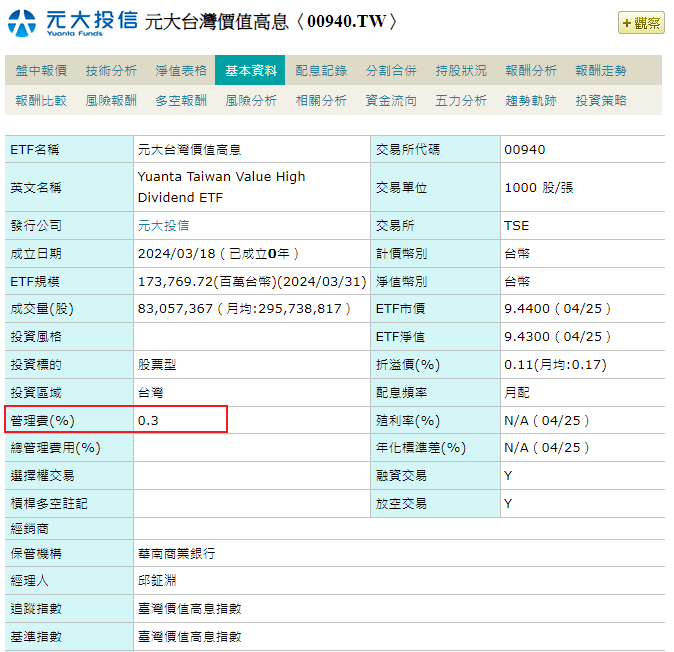Select custodian 華南商業銀行
The image size is (674, 652).
click(176, 553)
